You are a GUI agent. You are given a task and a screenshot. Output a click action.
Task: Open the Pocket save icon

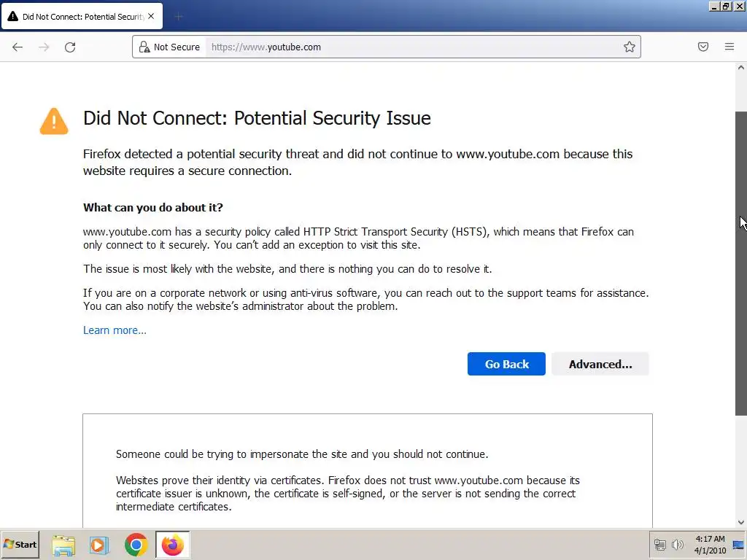703,47
